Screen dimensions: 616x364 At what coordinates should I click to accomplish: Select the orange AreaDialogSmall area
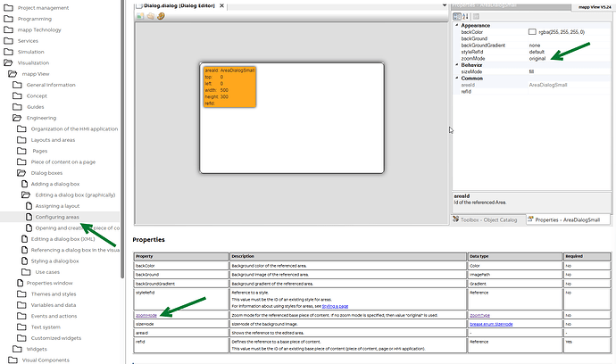229,87
